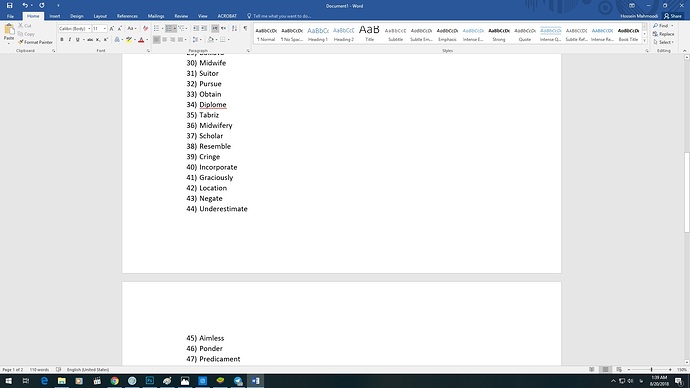The height and width of the screenshot is (388, 690).
Task: Toggle Bold formatting
Action: [62, 40]
